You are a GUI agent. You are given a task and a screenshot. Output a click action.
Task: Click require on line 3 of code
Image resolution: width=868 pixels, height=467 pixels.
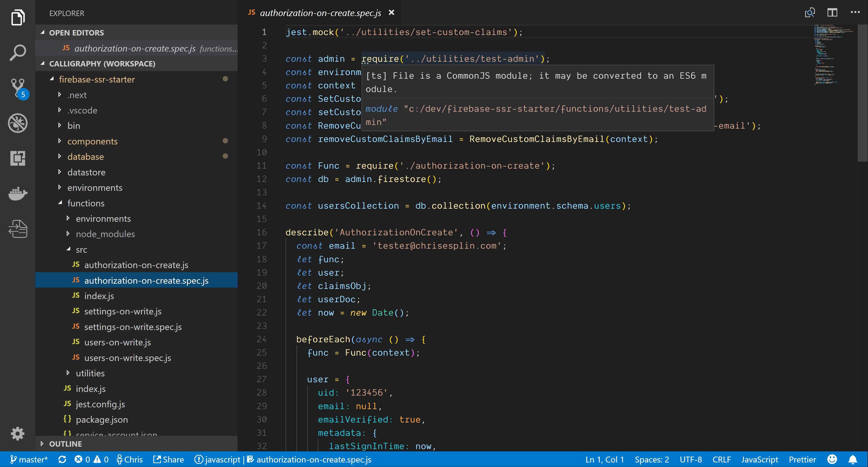[x=380, y=59]
